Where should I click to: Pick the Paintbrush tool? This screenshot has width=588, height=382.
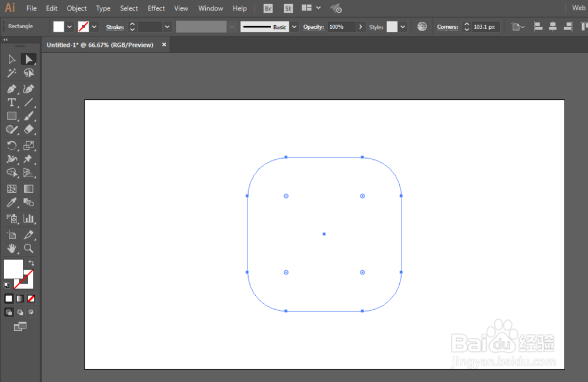point(28,116)
